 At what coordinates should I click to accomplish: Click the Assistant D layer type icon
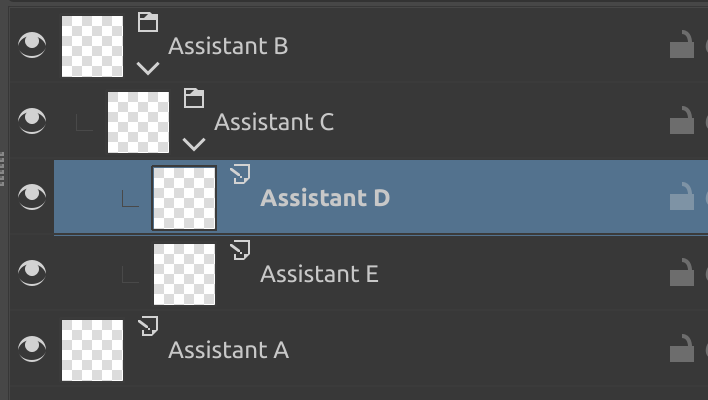click(240, 175)
